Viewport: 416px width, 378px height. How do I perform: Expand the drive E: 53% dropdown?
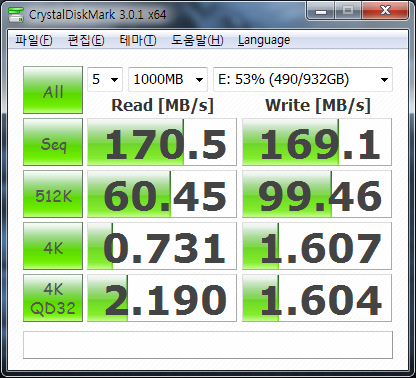coord(303,79)
